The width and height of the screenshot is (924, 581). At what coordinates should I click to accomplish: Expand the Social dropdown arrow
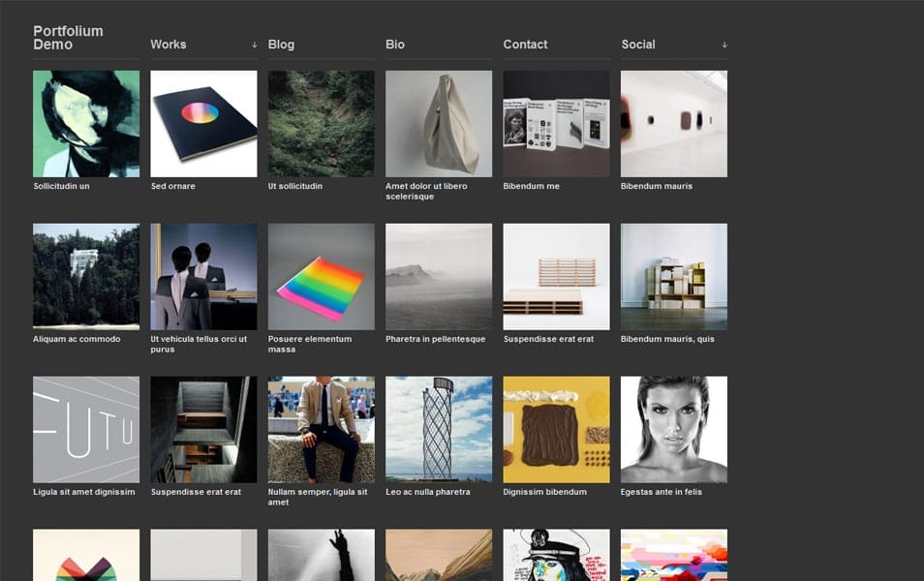pos(723,44)
